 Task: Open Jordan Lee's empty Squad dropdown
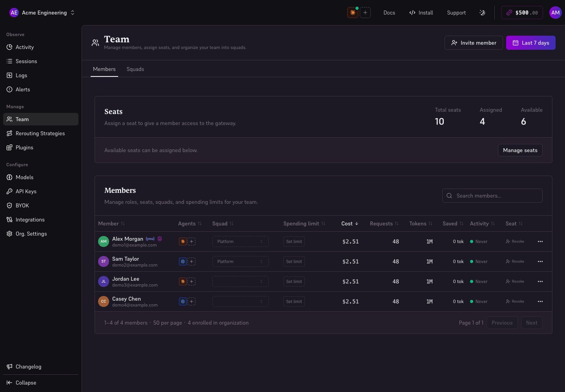pos(241,281)
